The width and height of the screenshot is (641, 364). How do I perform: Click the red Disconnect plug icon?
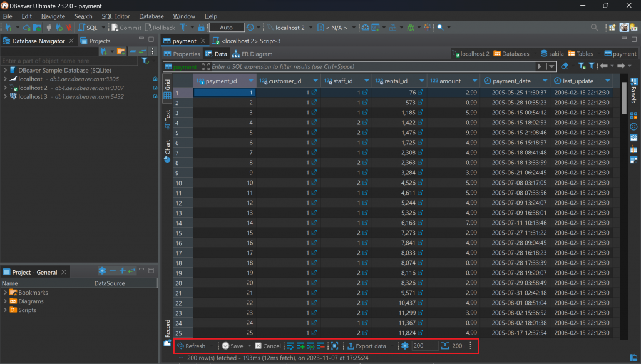point(69,28)
